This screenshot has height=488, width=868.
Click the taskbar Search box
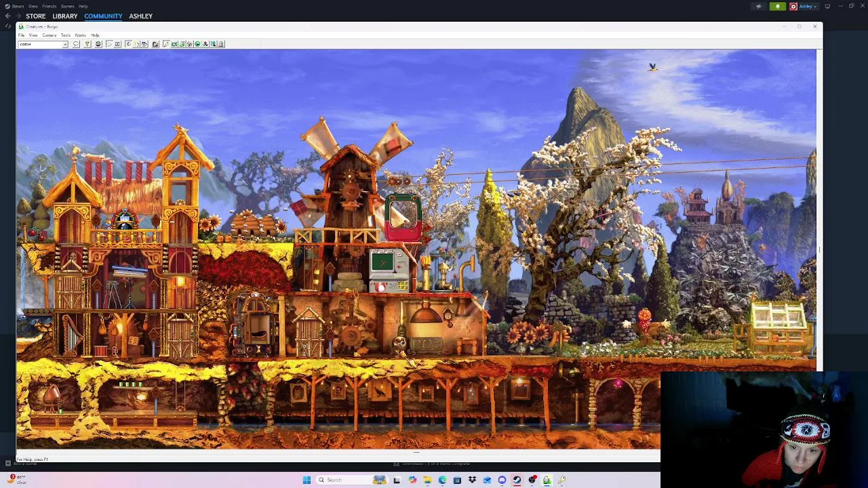point(352,480)
